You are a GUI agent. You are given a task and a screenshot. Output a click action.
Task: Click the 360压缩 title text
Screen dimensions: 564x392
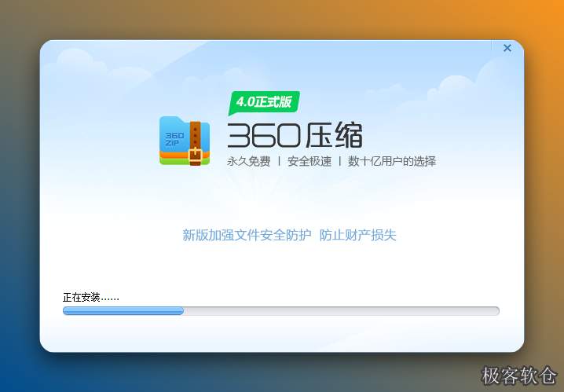(295, 135)
